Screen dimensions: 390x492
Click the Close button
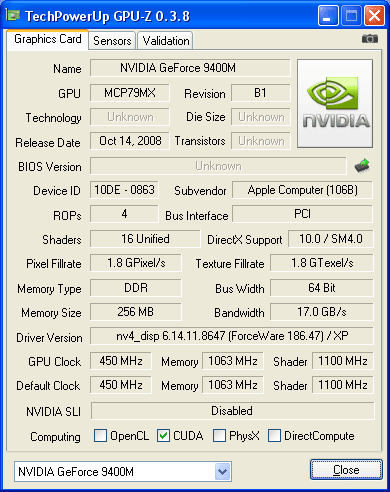pyautogui.click(x=346, y=470)
